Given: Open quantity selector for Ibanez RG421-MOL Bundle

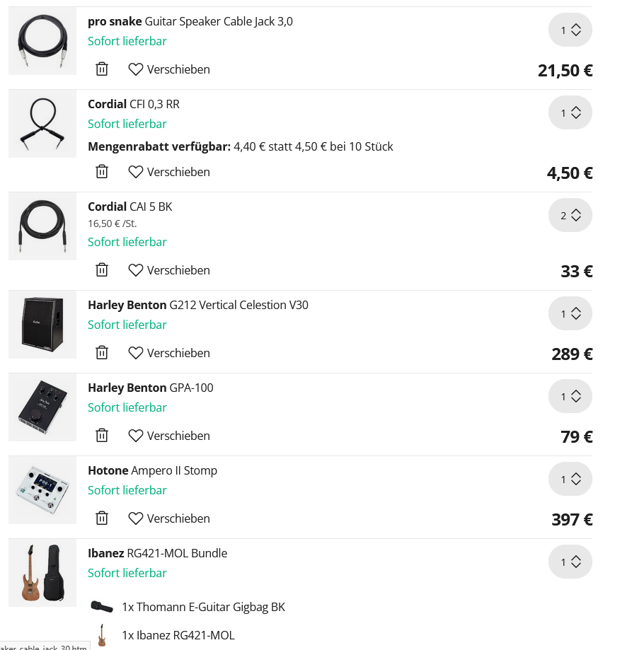Looking at the screenshot, I should click(x=570, y=562).
